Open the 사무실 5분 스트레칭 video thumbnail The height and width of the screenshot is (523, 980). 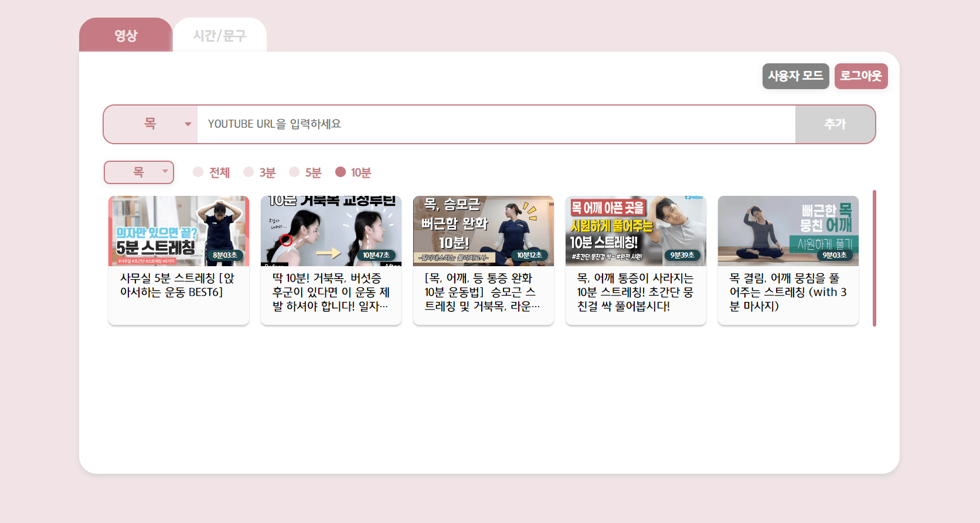pos(179,231)
